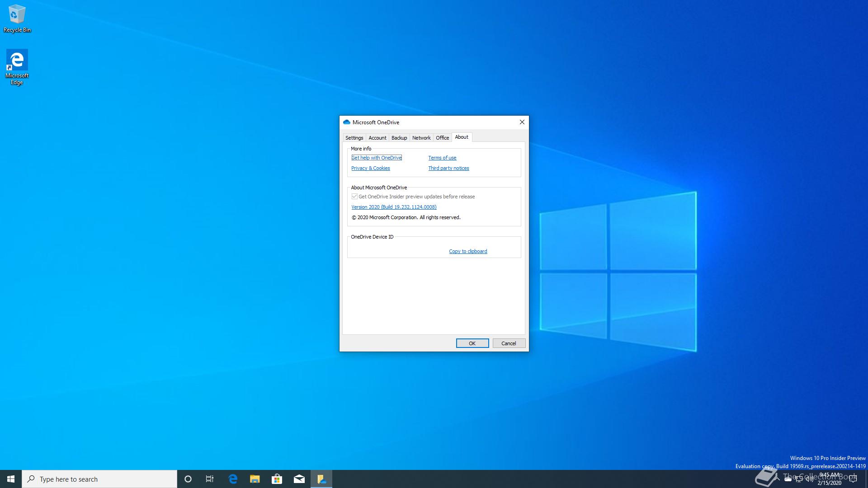
Task: Launch Edge from the taskbar
Action: click(x=233, y=479)
